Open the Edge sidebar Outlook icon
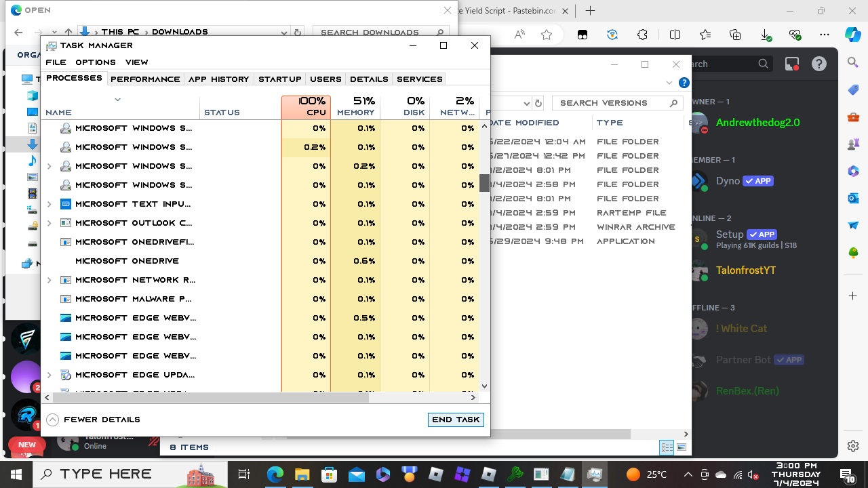The width and height of the screenshot is (868, 488). [x=853, y=199]
